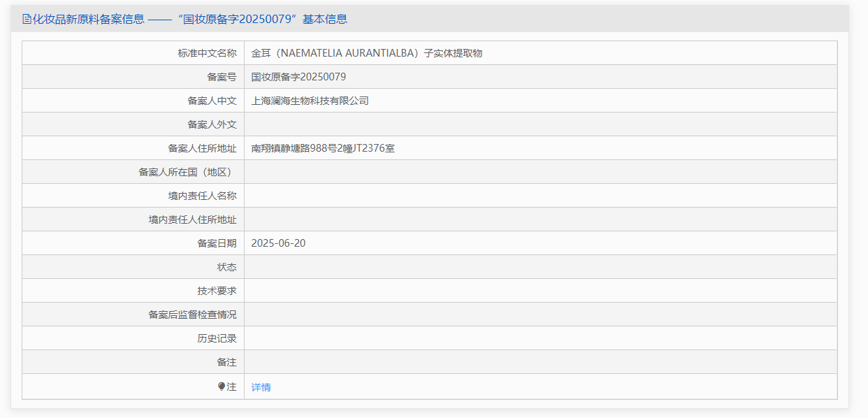Image resolution: width=868 pixels, height=418 pixels.
Task: Click the value 国妆原备字20250079 in 备案号 row
Action: (x=298, y=77)
